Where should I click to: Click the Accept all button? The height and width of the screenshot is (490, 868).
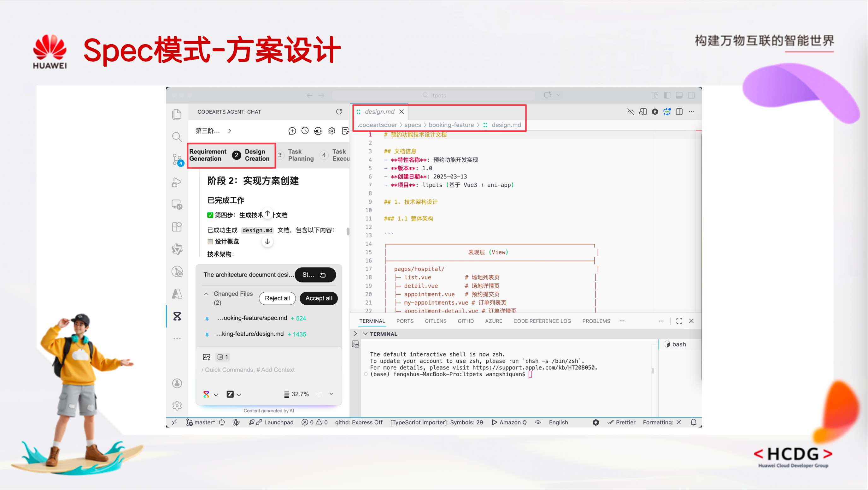click(x=319, y=298)
